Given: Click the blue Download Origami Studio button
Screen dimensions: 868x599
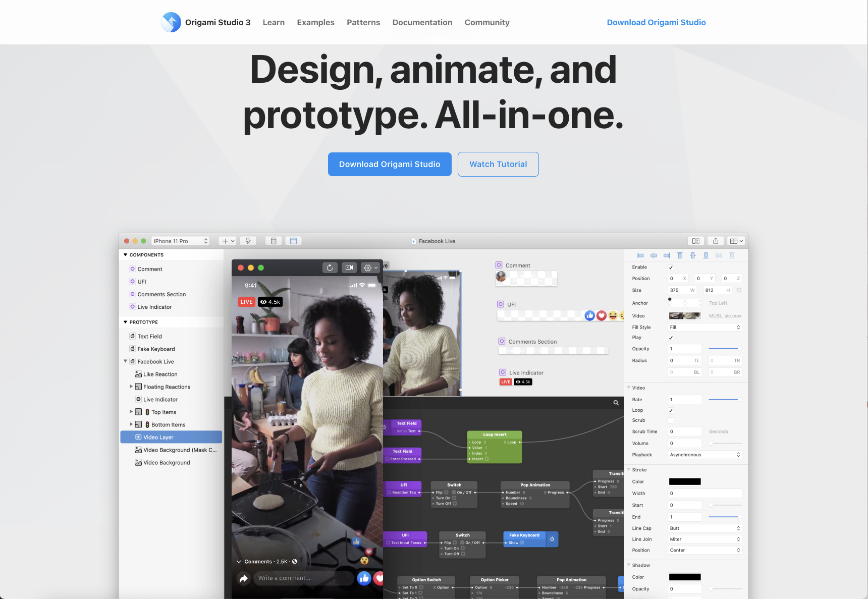Looking at the screenshot, I should [x=390, y=165].
